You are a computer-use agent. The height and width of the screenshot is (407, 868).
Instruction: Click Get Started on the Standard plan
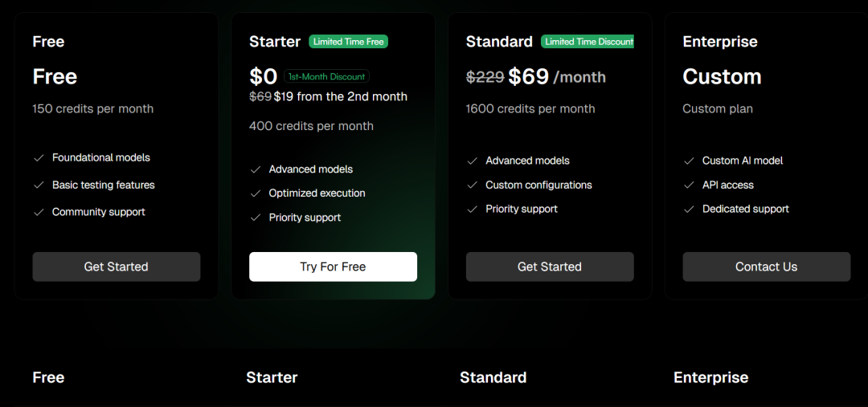[x=550, y=267]
